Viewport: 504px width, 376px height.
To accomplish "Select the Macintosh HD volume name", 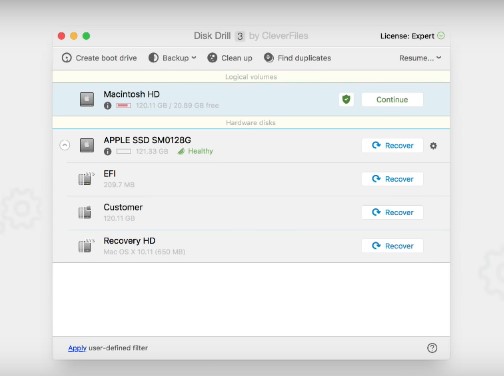I will pyautogui.click(x=132, y=94).
